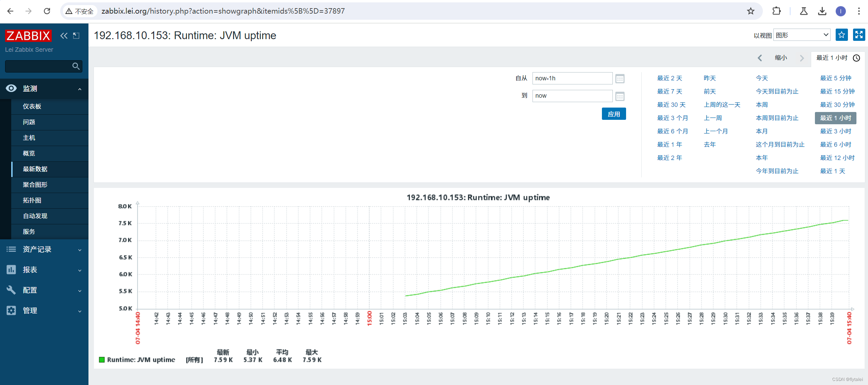Click the 应用 apply button
This screenshot has height=385, width=868.
coord(613,114)
